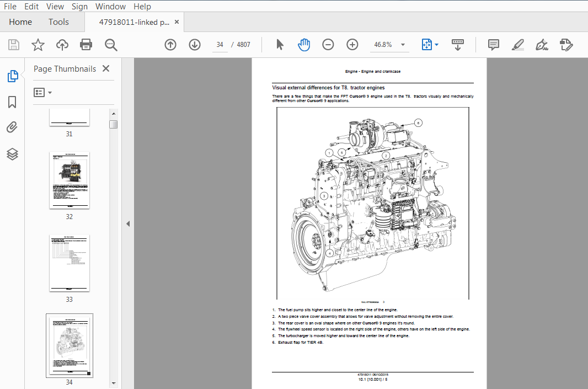Click the 'Page Thumbnails' panel title

[65, 68]
